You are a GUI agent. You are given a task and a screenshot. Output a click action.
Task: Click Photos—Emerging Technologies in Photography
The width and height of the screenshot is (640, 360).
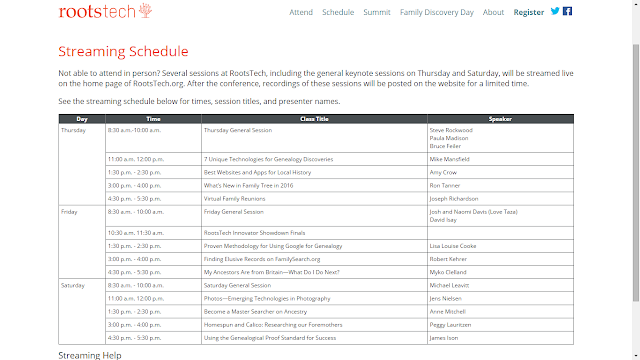click(267, 298)
